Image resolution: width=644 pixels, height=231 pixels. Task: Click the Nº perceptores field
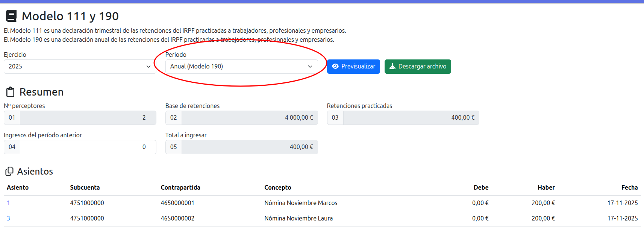tap(88, 118)
